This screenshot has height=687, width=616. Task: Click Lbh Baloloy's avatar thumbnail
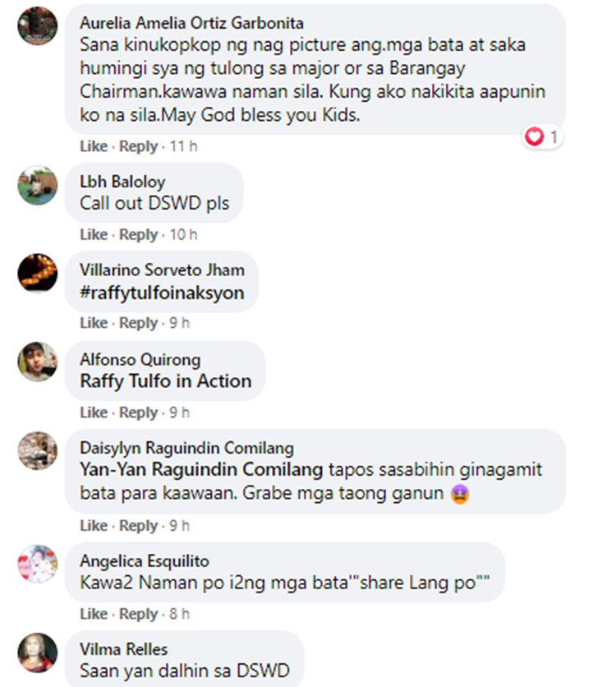(38, 186)
